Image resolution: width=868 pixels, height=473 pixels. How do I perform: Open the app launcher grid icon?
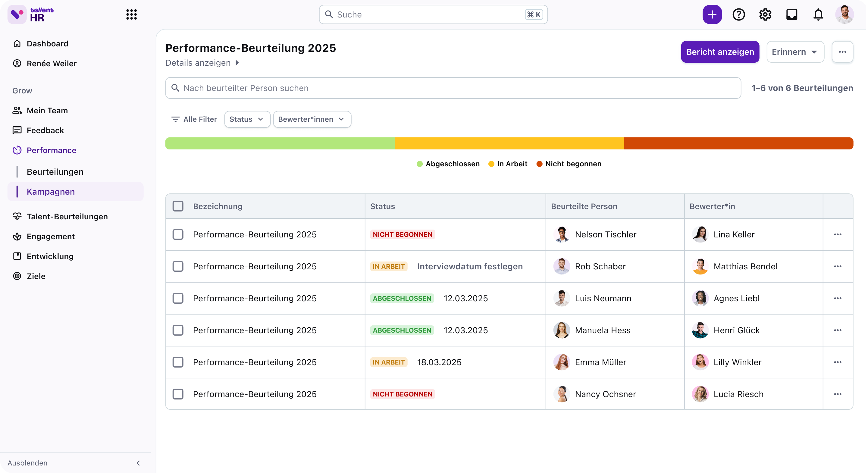(131, 14)
